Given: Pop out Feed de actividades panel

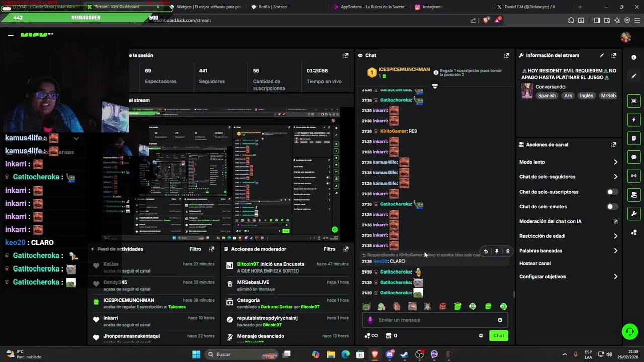Looking at the screenshot, I should tap(212, 249).
